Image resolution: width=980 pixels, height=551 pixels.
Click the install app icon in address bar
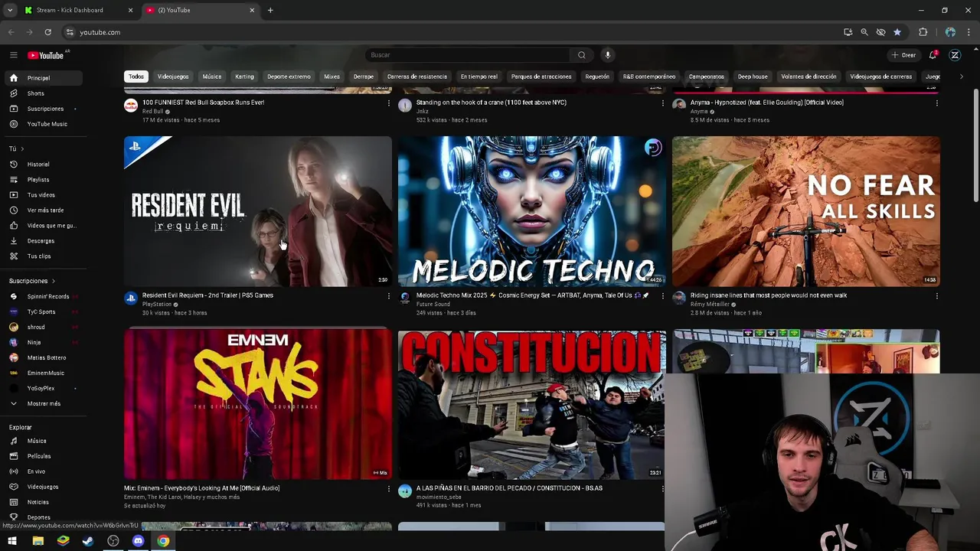848,32
